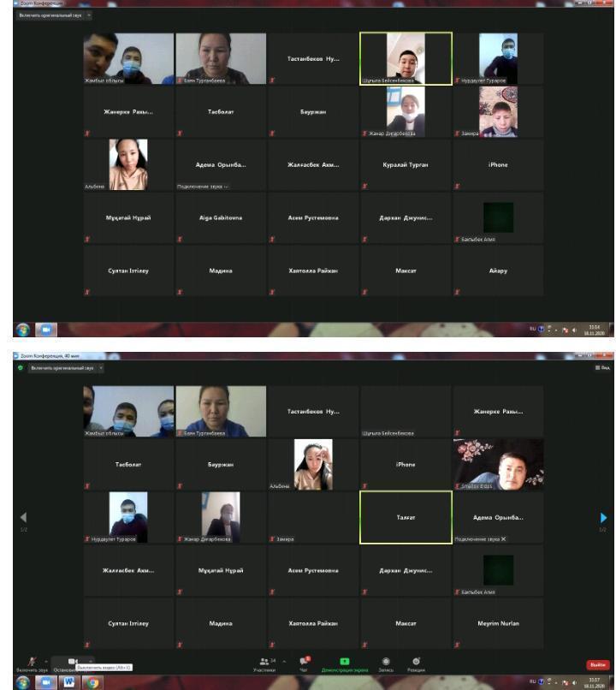Toggle the muted microphone in the toolbar
Viewport: 616px width, 690px height.
pyautogui.click(x=33, y=660)
